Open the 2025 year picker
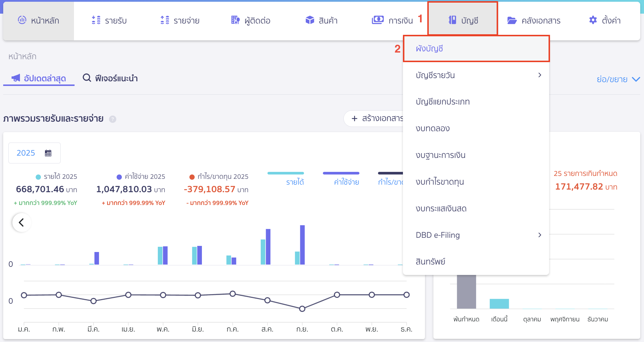This screenshot has height=342, width=644. [x=35, y=153]
